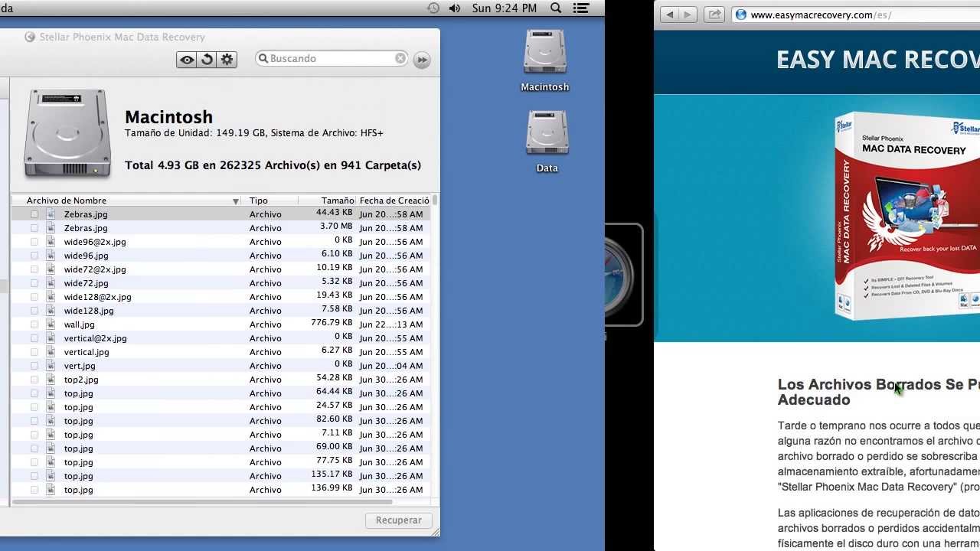Screen dimensions: 980x551
Task: Click the 10.19 KB size value
Action: coord(335,268)
